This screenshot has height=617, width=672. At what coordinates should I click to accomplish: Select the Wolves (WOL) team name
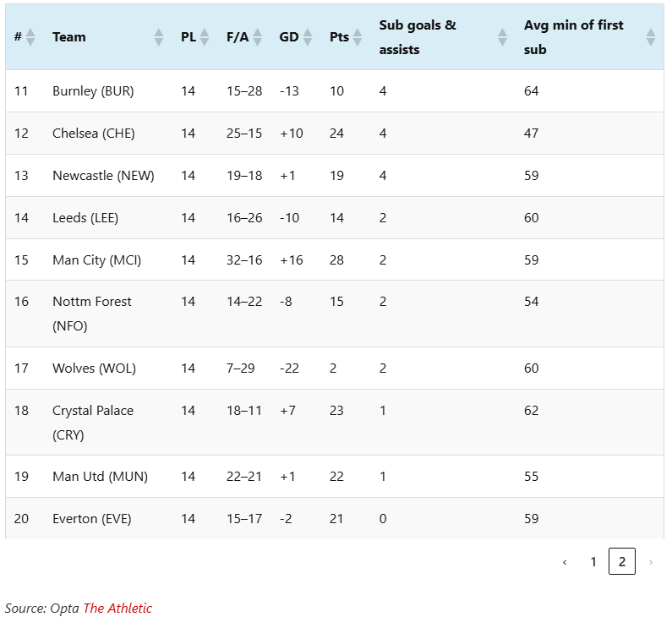click(94, 369)
